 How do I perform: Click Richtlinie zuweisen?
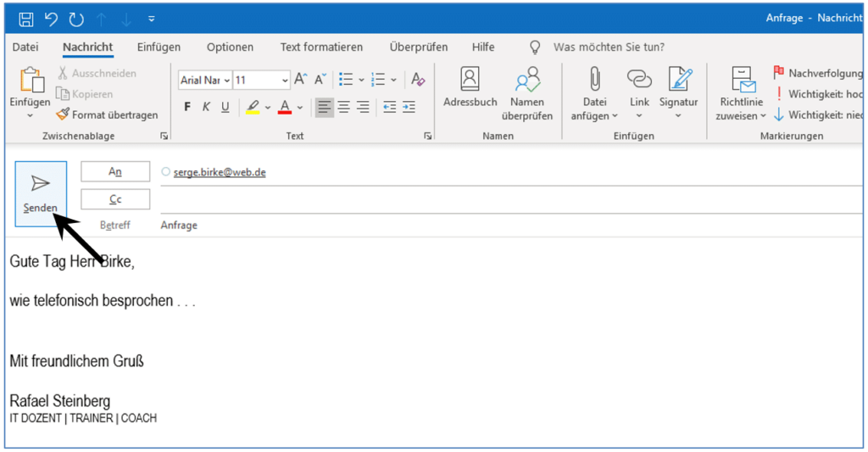(741, 94)
